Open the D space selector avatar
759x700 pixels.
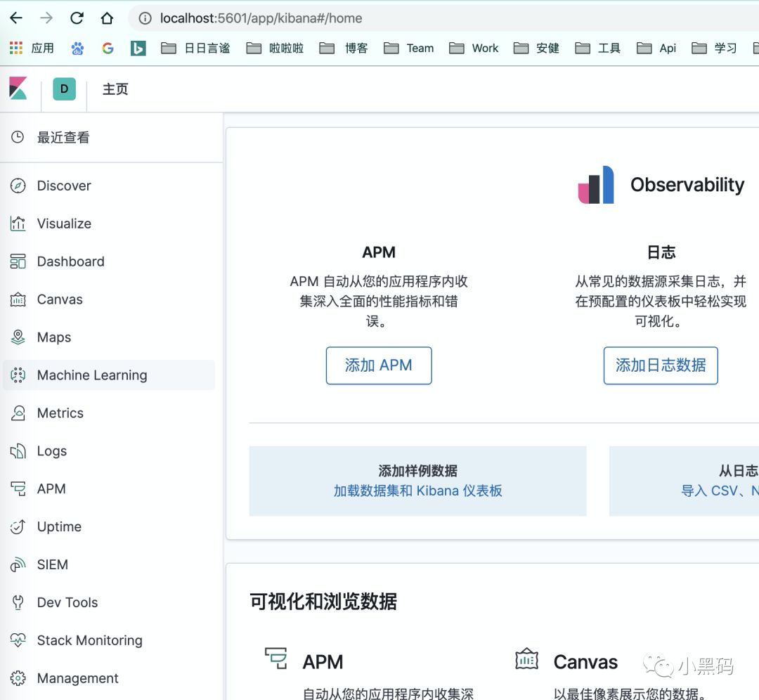pyautogui.click(x=64, y=89)
